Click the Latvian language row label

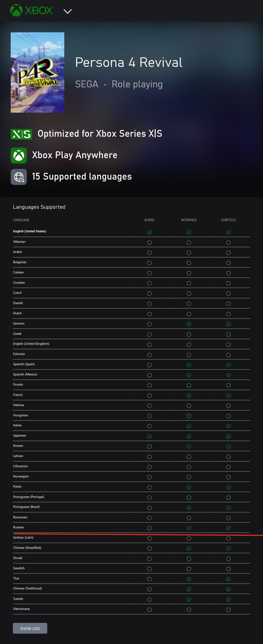coord(18,456)
